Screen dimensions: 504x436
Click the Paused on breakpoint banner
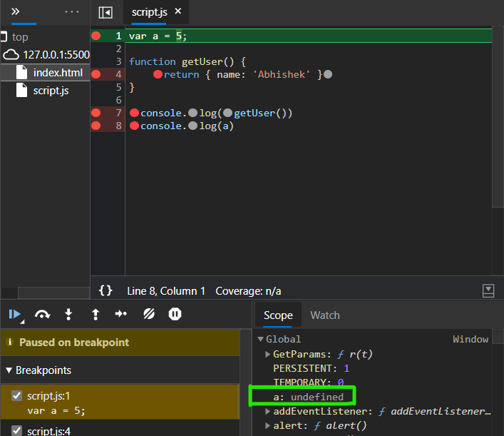(120, 342)
